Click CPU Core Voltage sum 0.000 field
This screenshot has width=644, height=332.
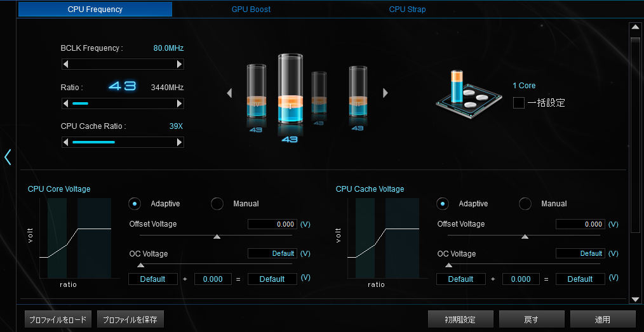[x=213, y=279]
